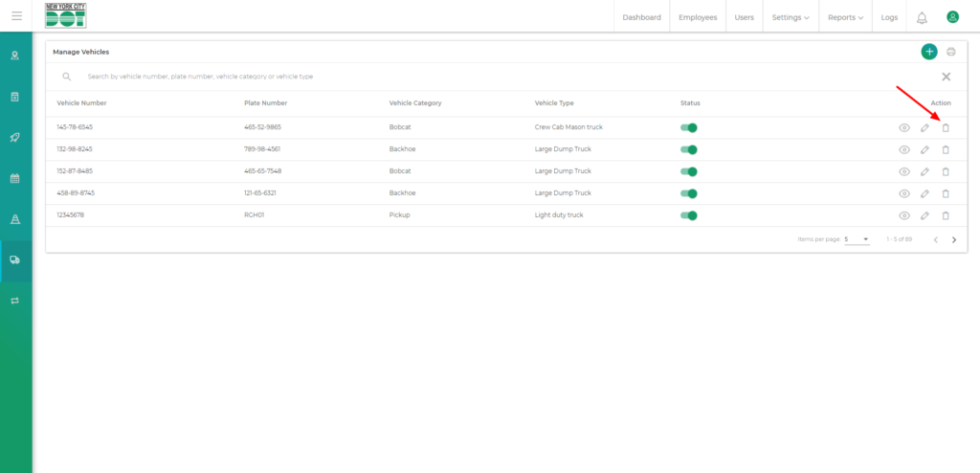Viewport: 980px width, 473px height.
Task: Open the items per page dropdown
Action: click(857, 239)
